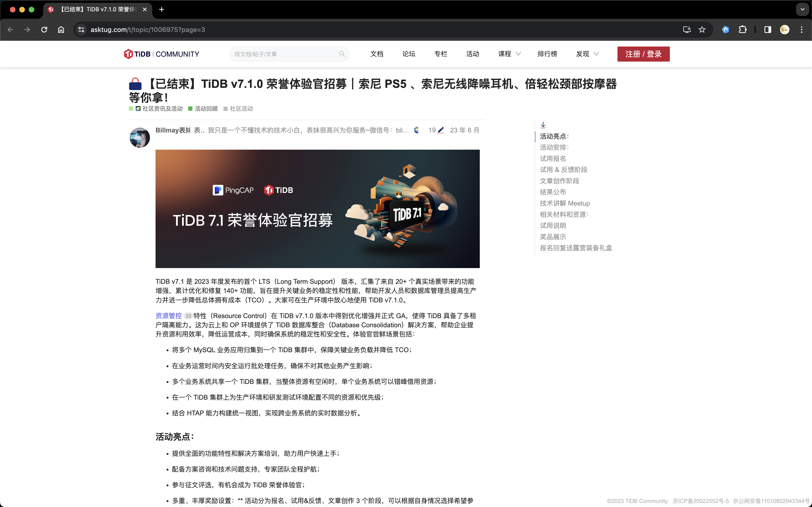Click the search magnifier icon
Viewport: 812px width, 507px height.
[x=342, y=54]
